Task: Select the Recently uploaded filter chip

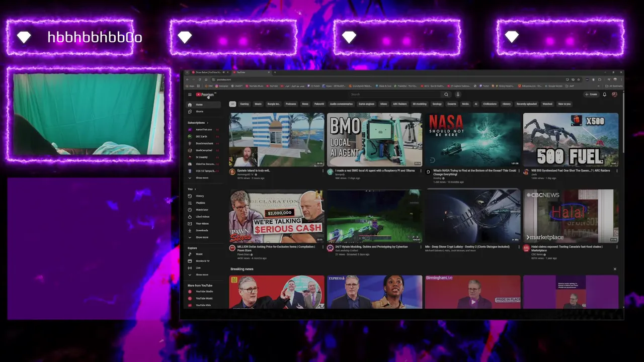Action: click(x=527, y=104)
